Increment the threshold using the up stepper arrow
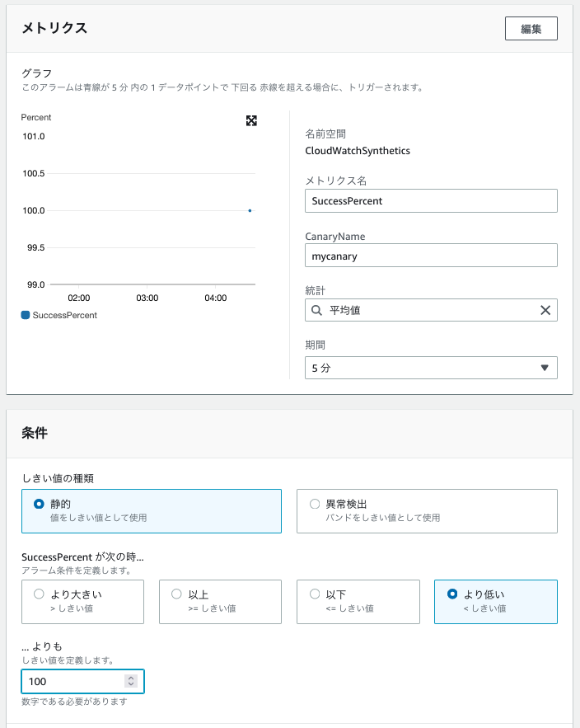The image size is (580, 728). pyautogui.click(x=130, y=678)
